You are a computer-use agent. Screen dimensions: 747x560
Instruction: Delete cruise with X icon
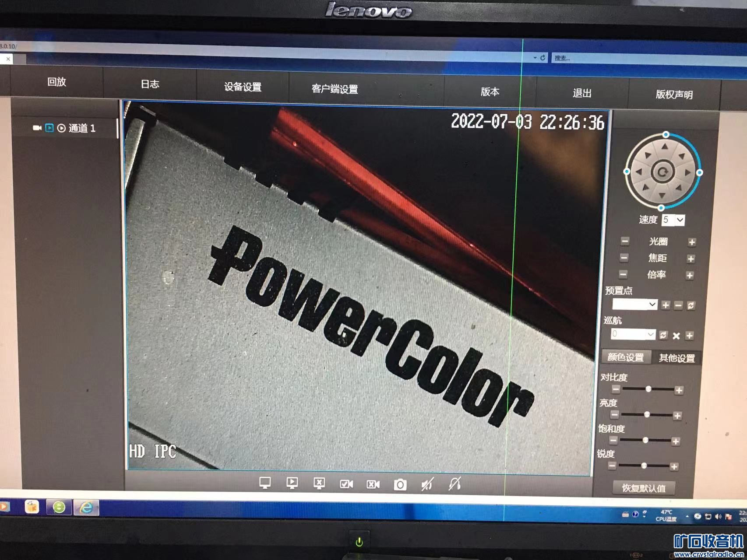(x=676, y=336)
